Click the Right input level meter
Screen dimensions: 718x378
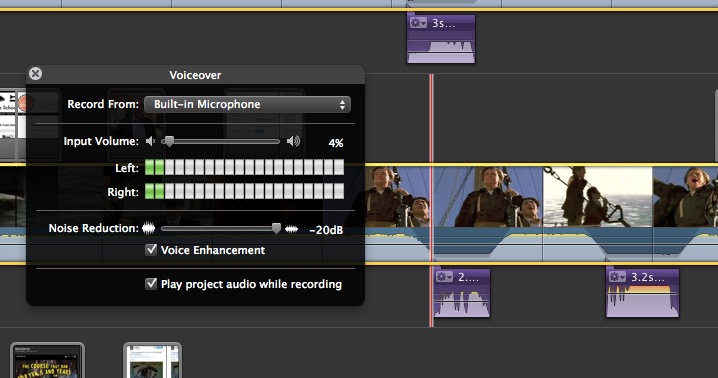point(245,191)
